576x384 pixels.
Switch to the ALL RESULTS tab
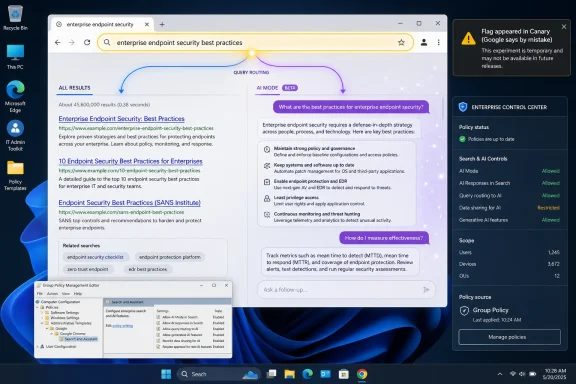tap(75, 88)
